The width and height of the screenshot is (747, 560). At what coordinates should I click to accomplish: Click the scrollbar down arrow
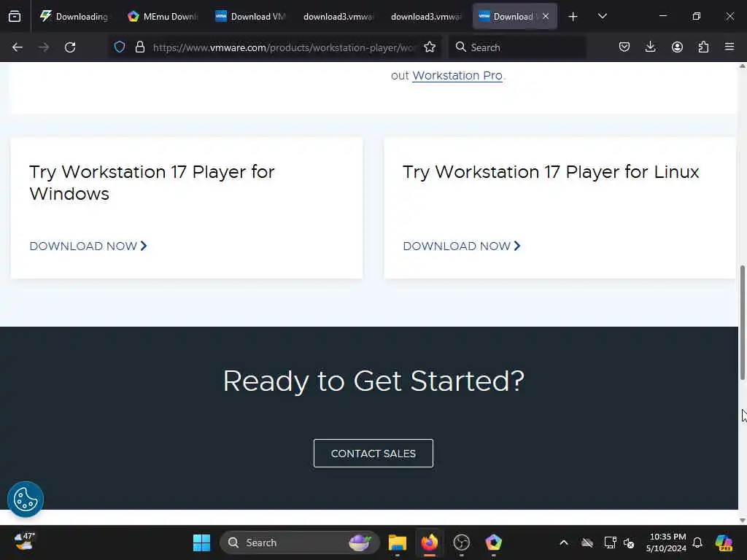[742, 520]
